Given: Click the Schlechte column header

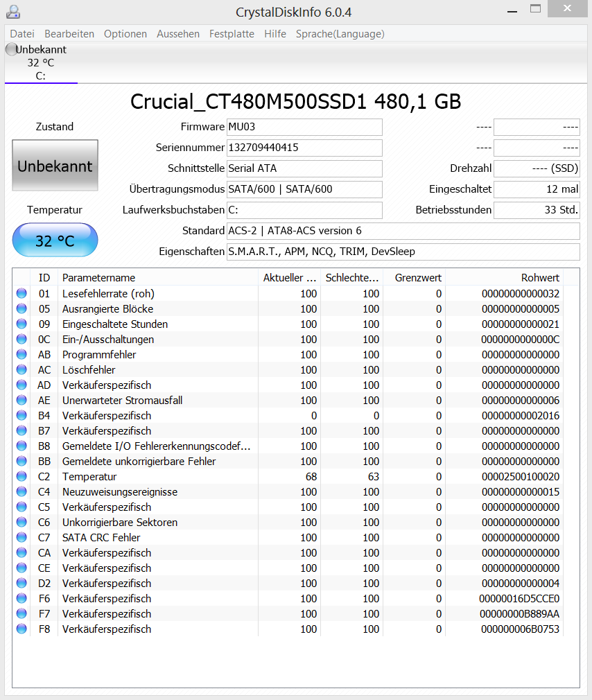Looking at the screenshot, I should (352, 278).
